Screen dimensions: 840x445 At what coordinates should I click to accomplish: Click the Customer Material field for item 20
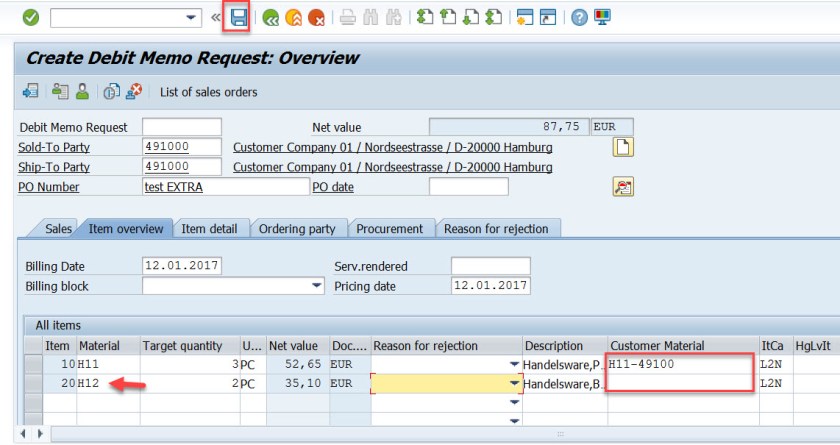pyautogui.click(x=680, y=383)
